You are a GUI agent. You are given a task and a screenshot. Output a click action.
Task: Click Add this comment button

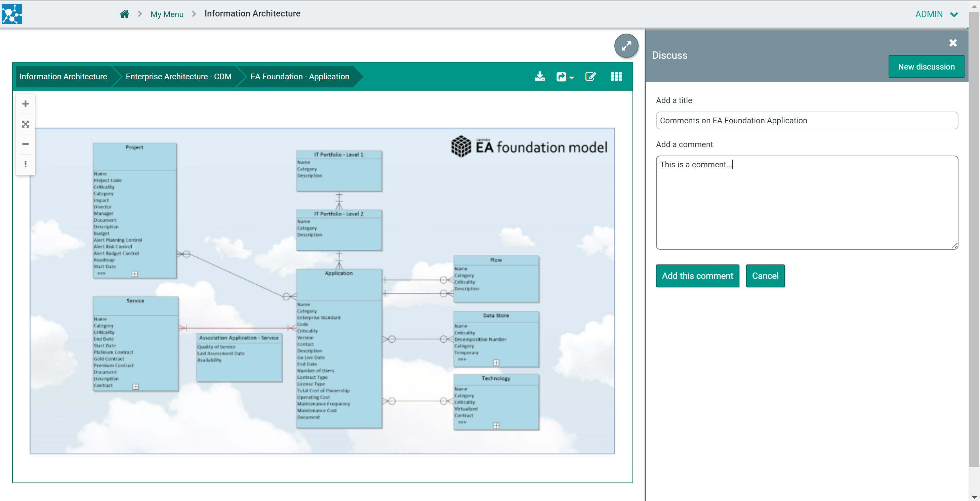pos(697,276)
